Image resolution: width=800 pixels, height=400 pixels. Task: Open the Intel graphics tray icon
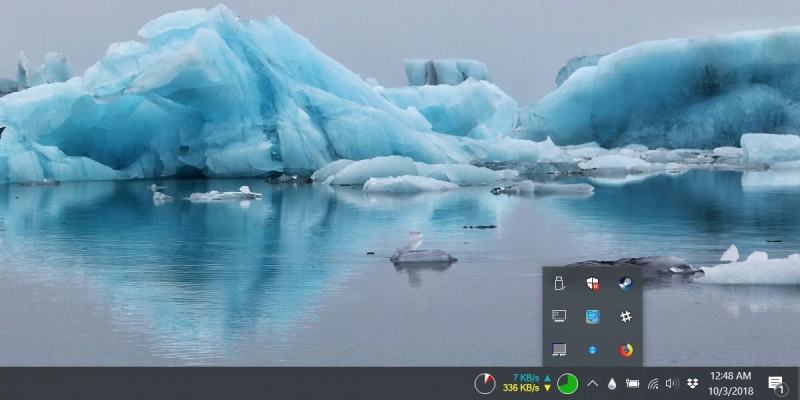(x=592, y=316)
